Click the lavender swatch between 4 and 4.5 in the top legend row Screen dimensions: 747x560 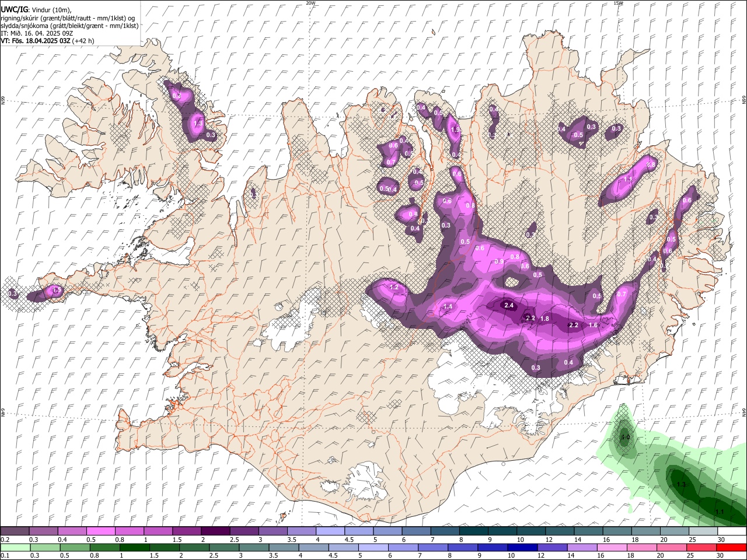pyautogui.click(x=330, y=531)
